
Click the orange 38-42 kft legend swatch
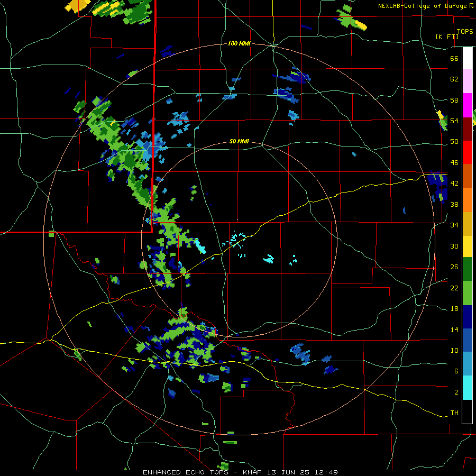pos(467,200)
